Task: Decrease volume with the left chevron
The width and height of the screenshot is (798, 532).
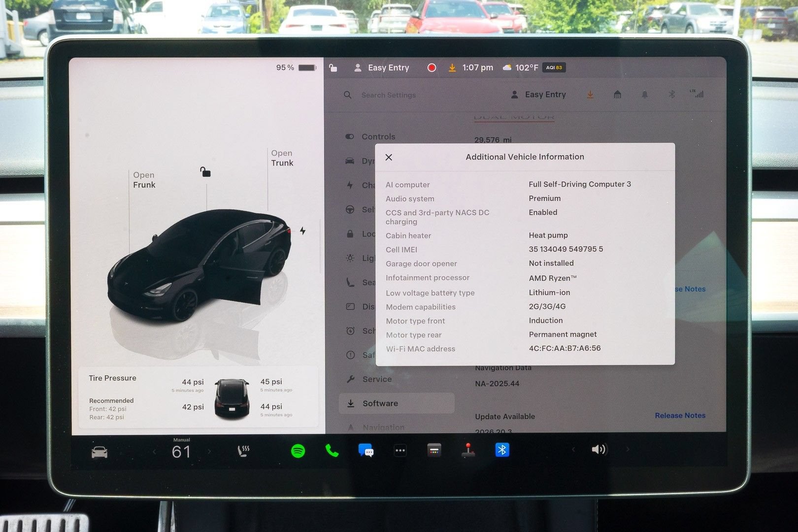Action: point(573,449)
